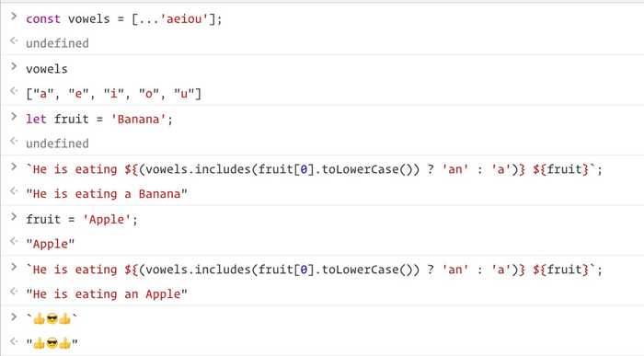Click the let keyword in fruit declaration
This screenshot has height=356, width=644.
point(36,119)
